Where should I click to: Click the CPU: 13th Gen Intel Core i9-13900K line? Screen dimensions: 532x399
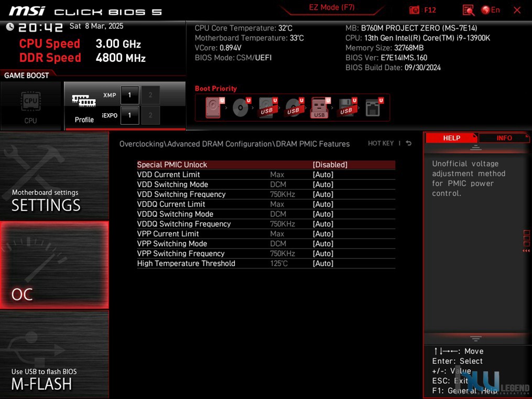(x=418, y=38)
